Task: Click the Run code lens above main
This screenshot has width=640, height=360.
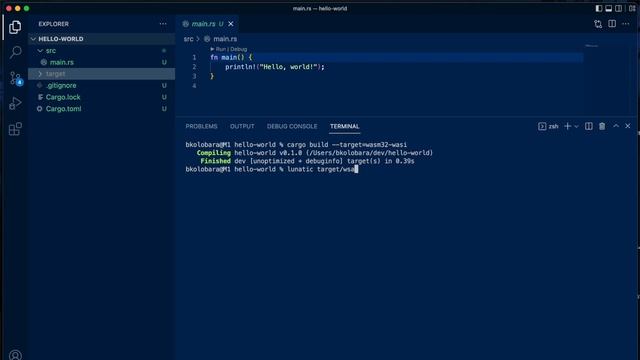Action: tap(220, 49)
